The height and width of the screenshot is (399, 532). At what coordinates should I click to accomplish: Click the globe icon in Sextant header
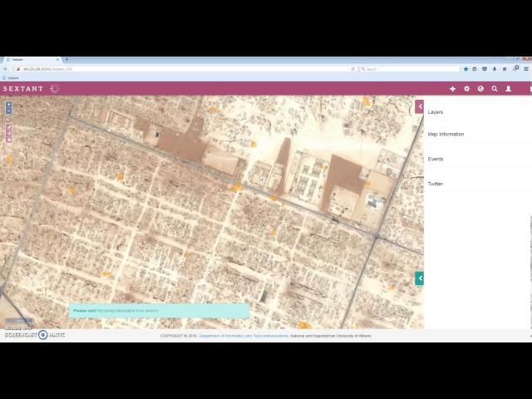(x=480, y=89)
